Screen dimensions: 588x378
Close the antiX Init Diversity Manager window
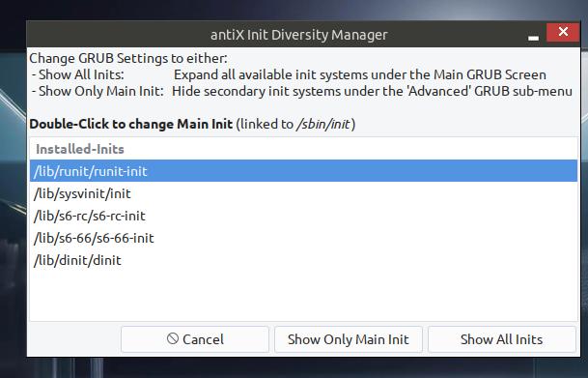[563, 32]
